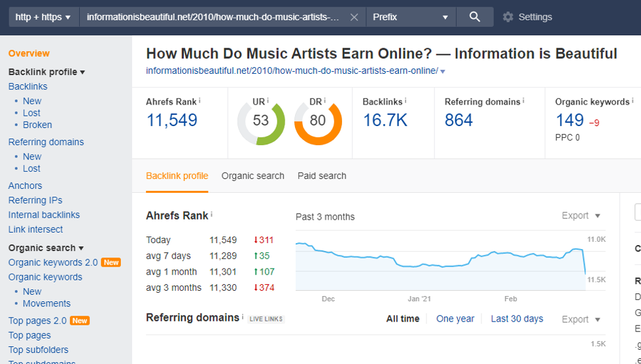Screen dimensions: 641x364
Task: Click info icon beside Ahrefs Rank chart heading
Action: point(211,214)
